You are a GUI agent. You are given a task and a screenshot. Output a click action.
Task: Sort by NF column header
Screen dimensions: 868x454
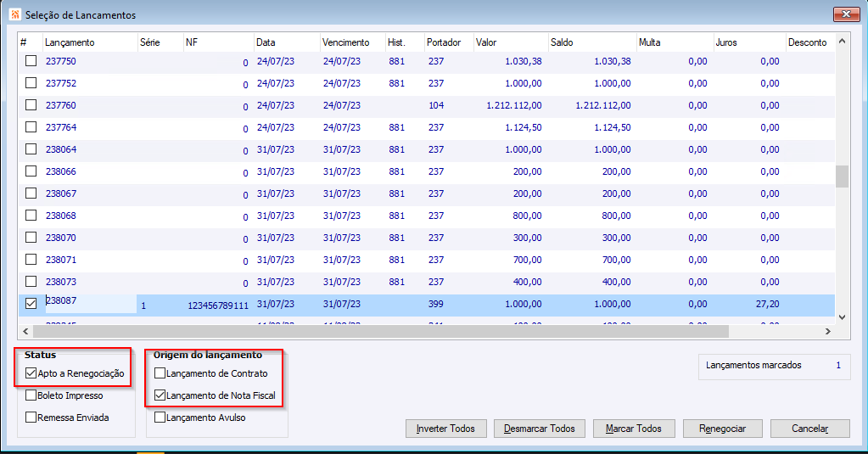click(x=219, y=42)
